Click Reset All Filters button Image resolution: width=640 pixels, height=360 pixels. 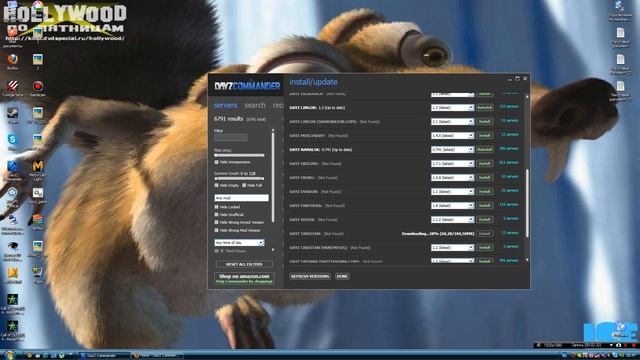pos(244,264)
